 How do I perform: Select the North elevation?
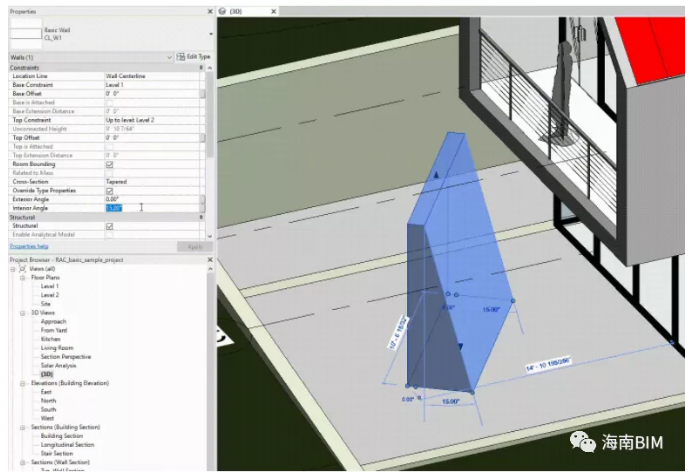click(48, 400)
